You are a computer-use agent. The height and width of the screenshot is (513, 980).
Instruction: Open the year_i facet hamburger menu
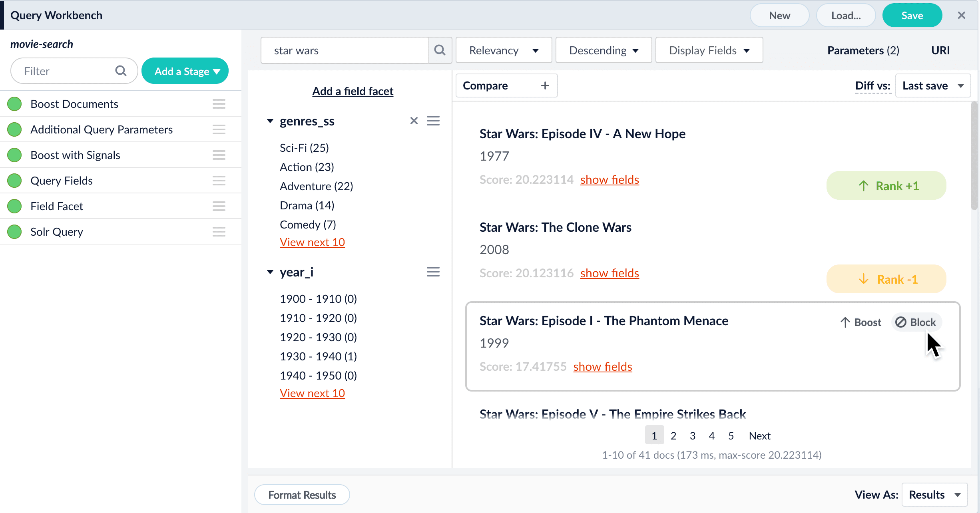[x=433, y=272]
